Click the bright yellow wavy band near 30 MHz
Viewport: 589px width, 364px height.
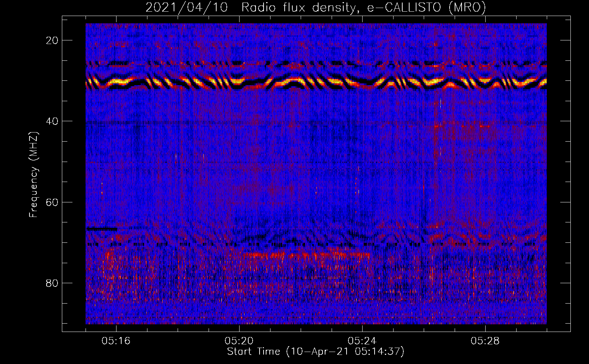(316, 82)
